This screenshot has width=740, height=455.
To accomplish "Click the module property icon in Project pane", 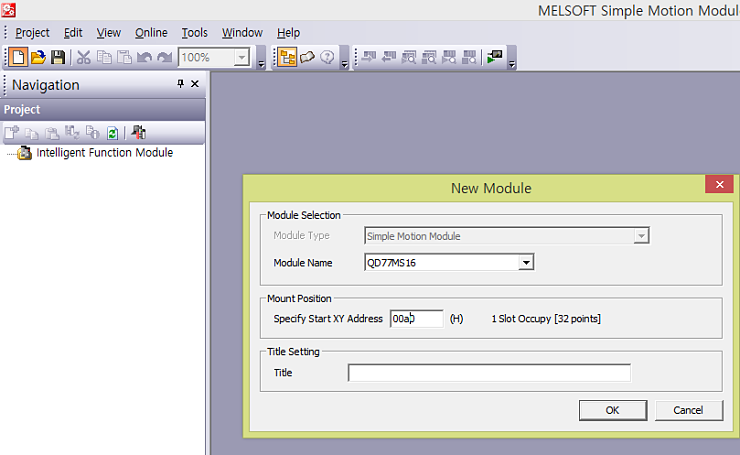I will tap(92, 133).
